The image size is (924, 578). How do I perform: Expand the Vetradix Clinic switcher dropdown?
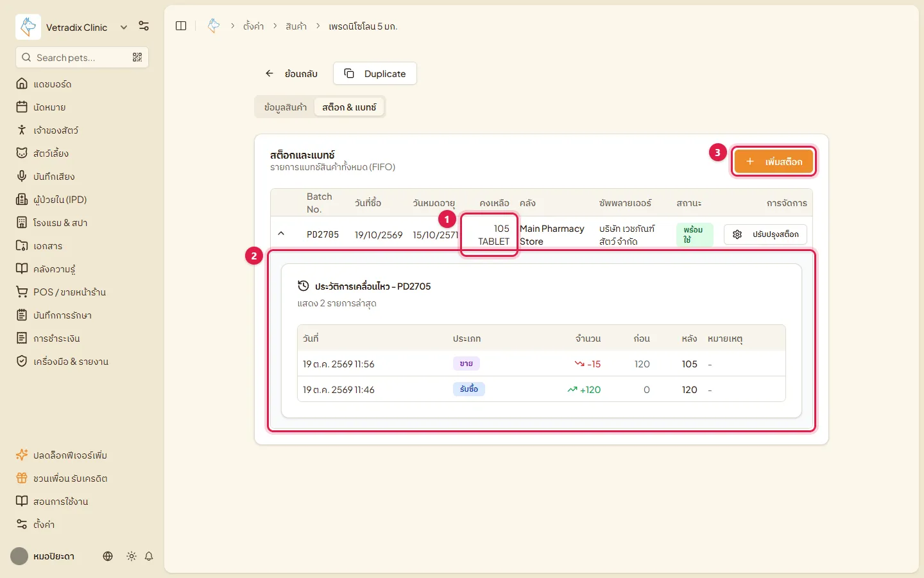coord(124,27)
